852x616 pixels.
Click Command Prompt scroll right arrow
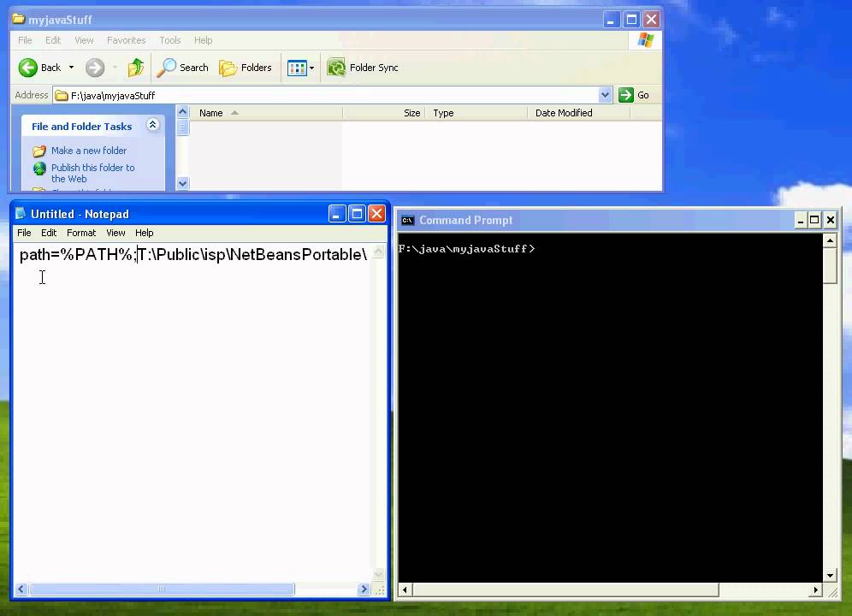pyautogui.click(x=816, y=589)
